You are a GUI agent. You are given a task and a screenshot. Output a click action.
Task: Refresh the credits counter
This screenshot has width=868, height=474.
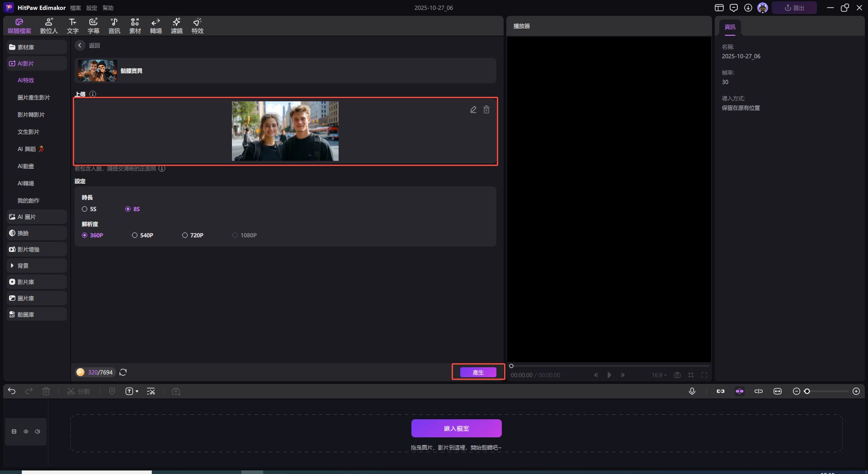(x=123, y=372)
